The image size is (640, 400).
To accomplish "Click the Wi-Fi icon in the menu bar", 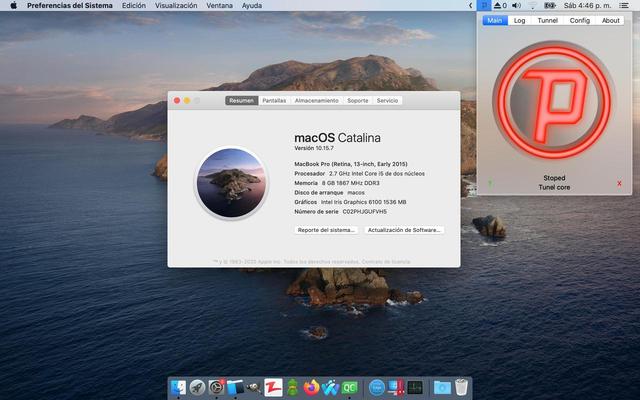I will 533,5.
